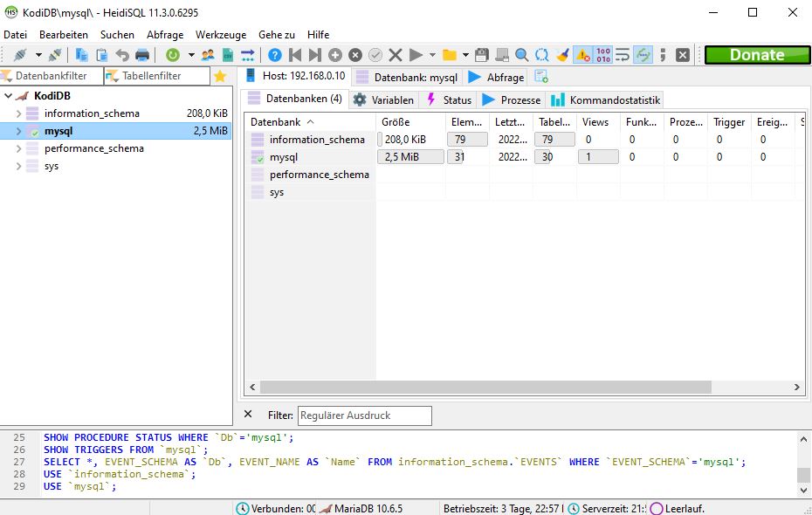The height and width of the screenshot is (515, 812).
Task: Click the green Donate button
Action: pyautogui.click(x=757, y=55)
